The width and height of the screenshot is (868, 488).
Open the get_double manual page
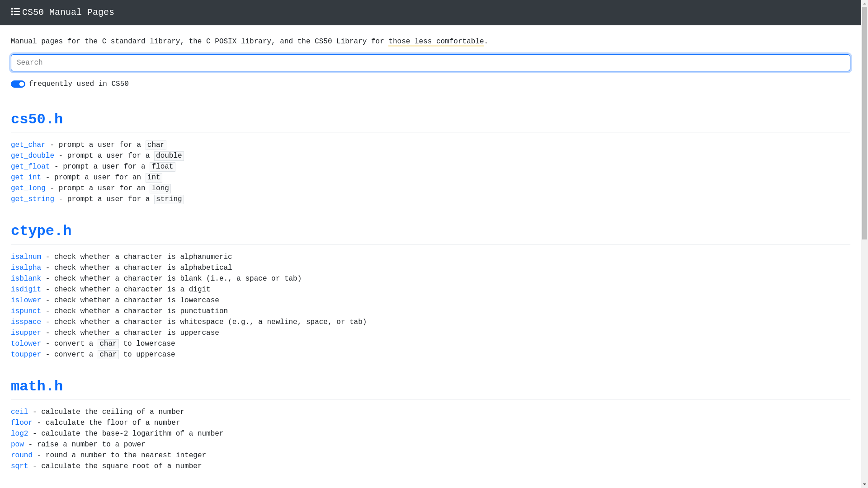(x=33, y=156)
